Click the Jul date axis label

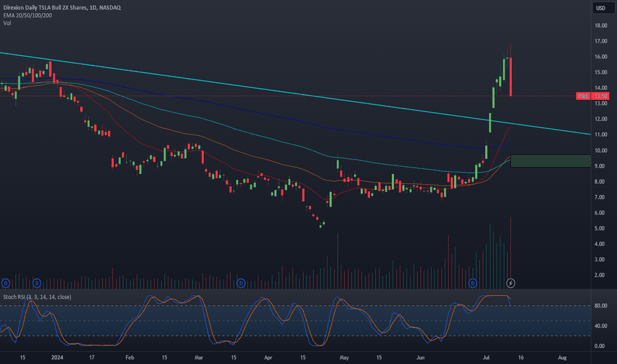coord(487,357)
